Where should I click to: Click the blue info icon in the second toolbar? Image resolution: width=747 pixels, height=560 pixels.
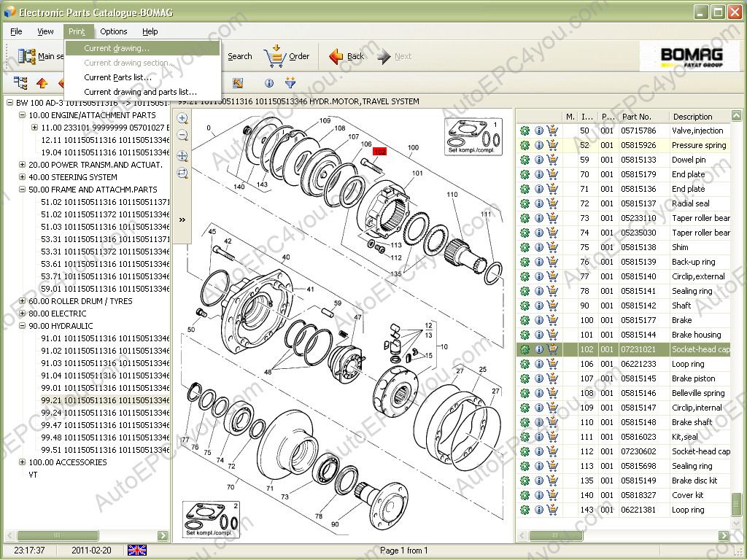pos(269,83)
